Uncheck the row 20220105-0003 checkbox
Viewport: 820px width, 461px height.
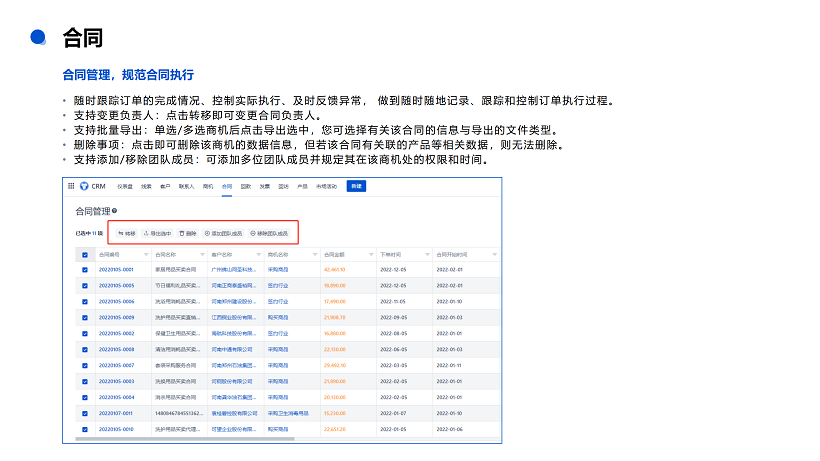coord(85,382)
